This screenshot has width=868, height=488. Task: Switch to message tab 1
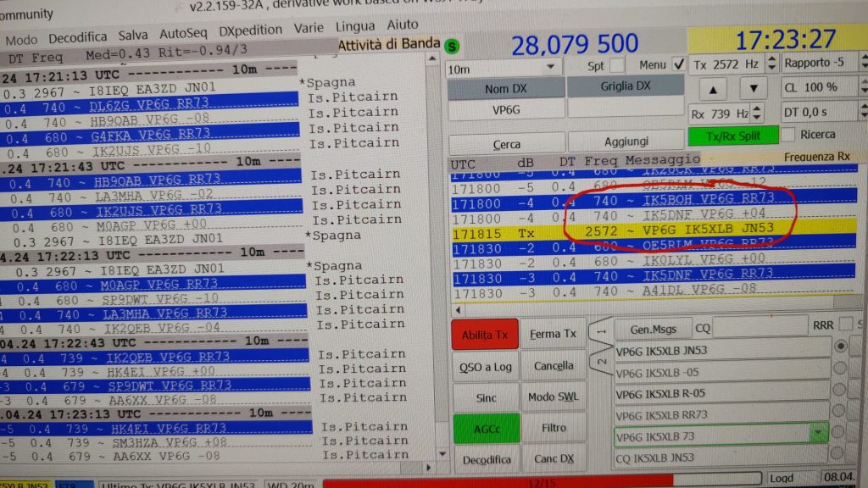[601, 331]
